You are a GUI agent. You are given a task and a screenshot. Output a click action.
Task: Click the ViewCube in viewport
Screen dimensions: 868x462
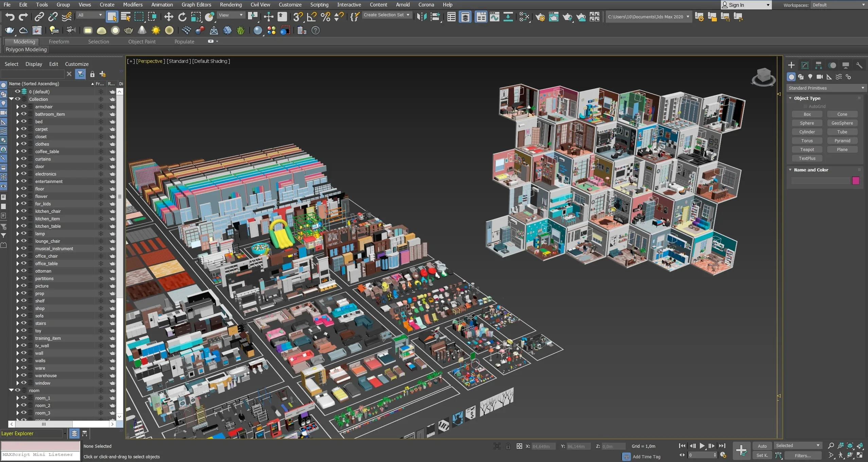[x=763, y=76]
